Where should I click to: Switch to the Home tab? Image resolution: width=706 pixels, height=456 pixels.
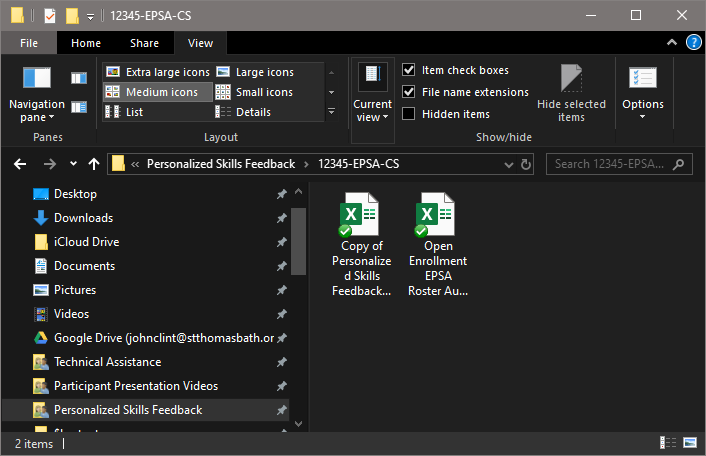86,43
